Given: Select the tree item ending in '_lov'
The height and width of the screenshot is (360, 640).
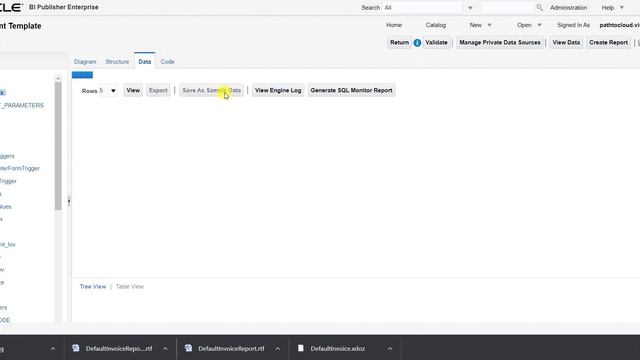Looking at the screenshot, I should (8, 244).
